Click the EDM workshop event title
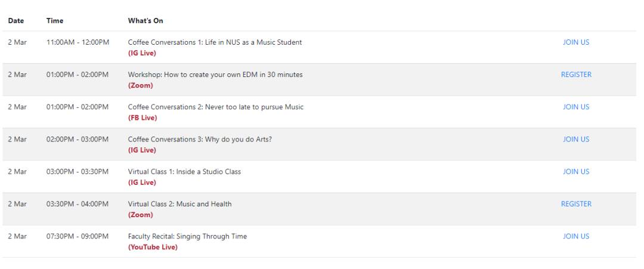Screen dimensions: 644x269 point(215,75)
